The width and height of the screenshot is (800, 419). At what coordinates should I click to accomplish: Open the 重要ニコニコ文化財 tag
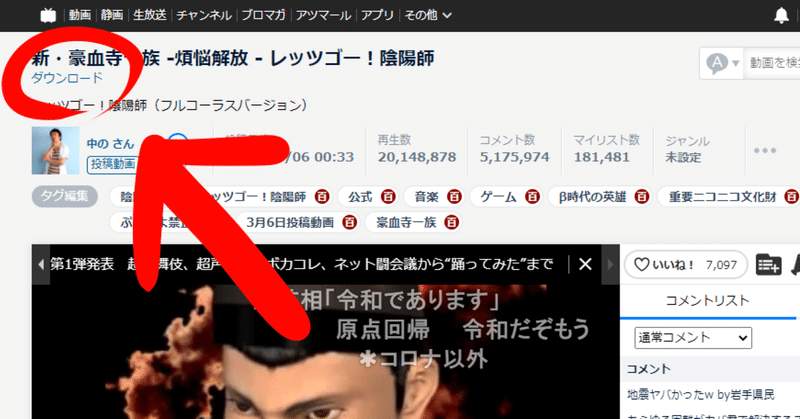[722, 197]
